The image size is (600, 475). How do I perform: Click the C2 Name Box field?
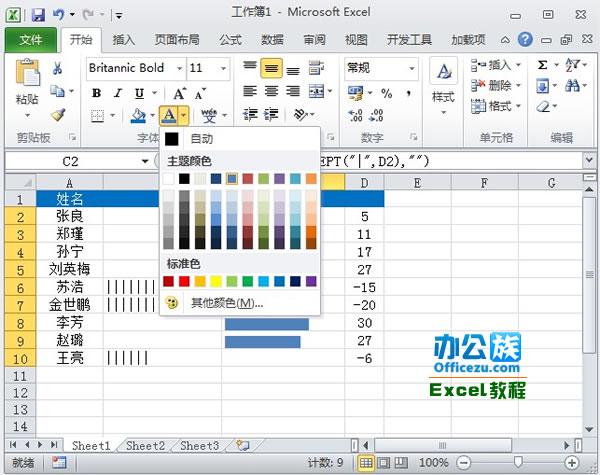click(x=71, y=161)
